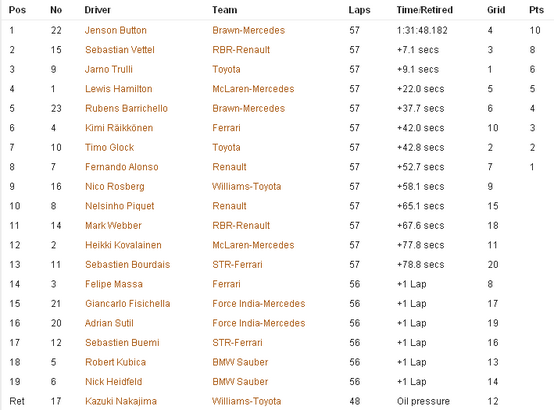The image size is (554, 410).
Task: Open Kazuki Nakajima driver link
Action: click(121, 401)
